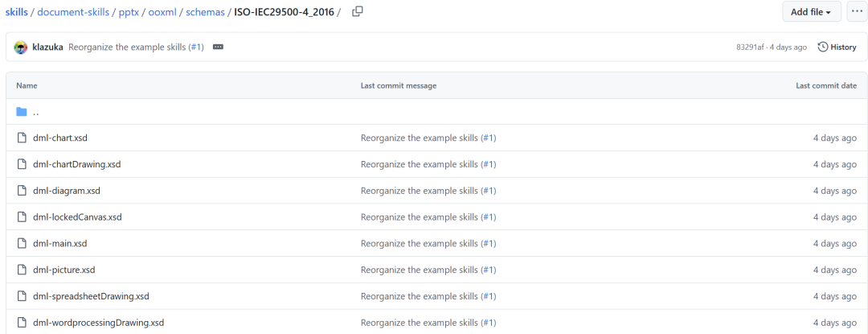The height and width of the screenshot is (334, 868).
Task: Open commit message in dml-chart.xsd row
Action: point(419,138)
